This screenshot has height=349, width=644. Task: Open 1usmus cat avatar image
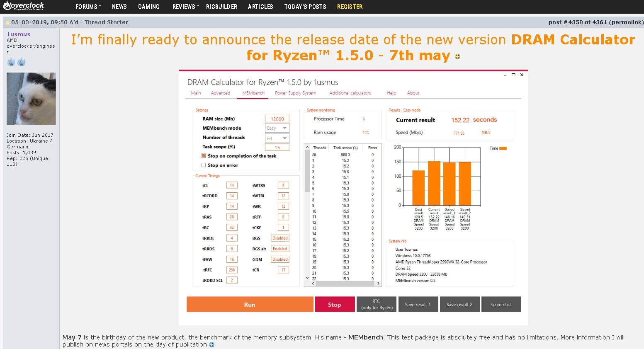coord(31,99)
